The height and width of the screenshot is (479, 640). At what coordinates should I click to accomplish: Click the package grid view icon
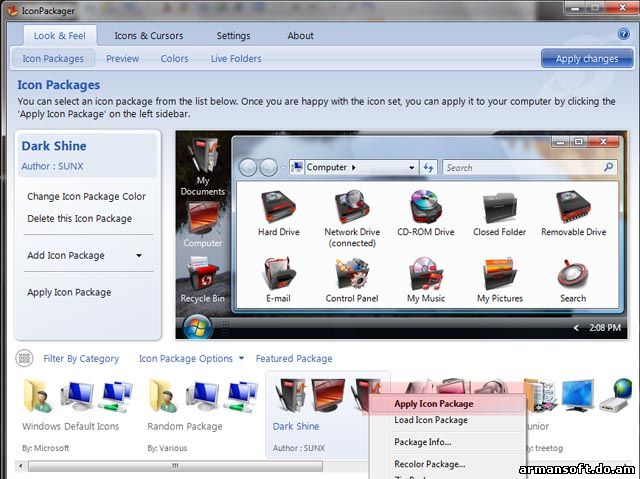24,358
